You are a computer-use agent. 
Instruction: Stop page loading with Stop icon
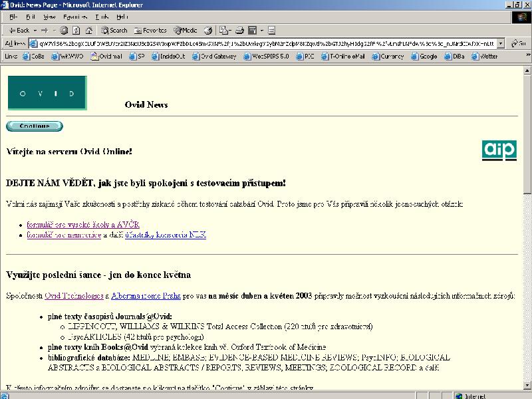(x=64, y=31)
